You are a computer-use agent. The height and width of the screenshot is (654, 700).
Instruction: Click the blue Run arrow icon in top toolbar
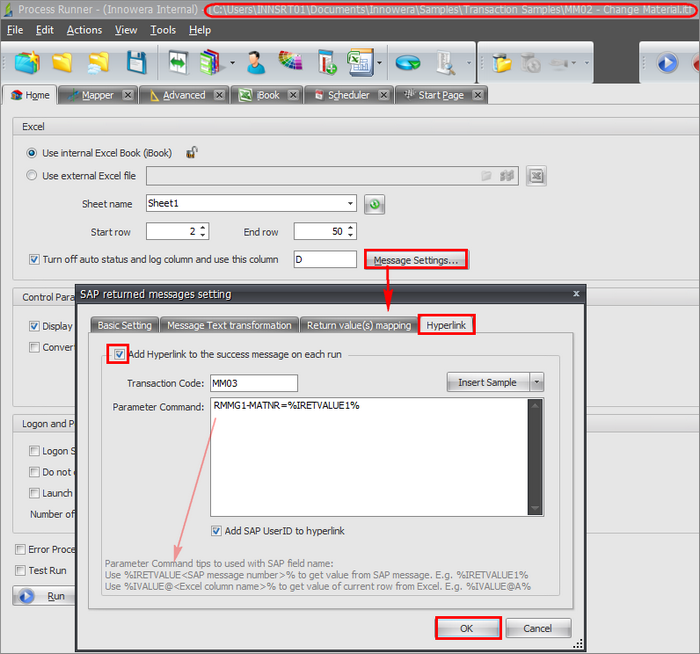pos(666,63)
